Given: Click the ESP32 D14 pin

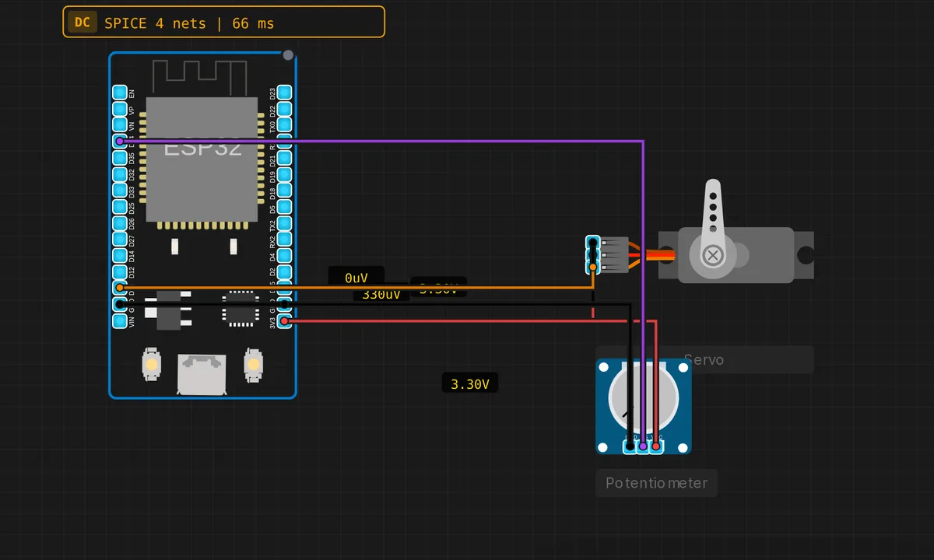Looking at the screenshot, I should 119,256.
